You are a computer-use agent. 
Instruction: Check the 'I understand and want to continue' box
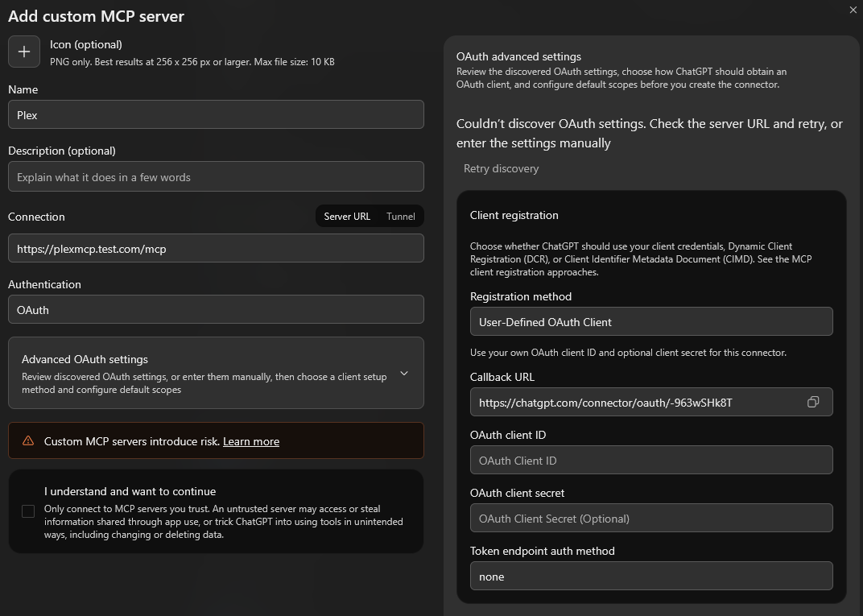[28, 511]
